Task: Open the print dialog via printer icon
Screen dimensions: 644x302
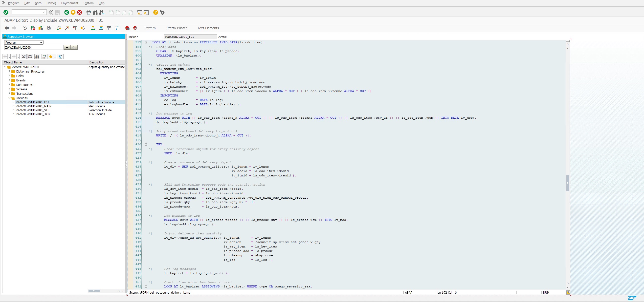Action: (x=89, y=12)
